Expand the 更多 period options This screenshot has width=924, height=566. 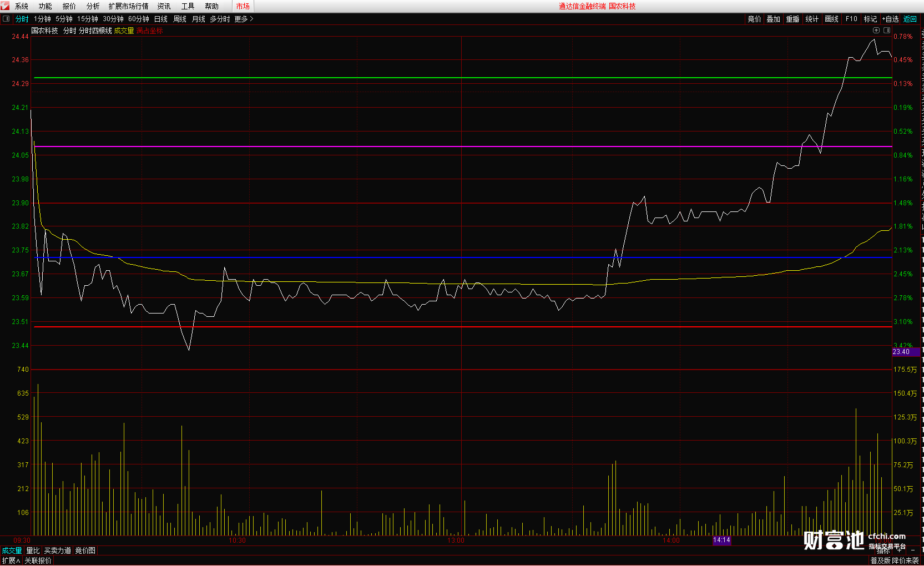coord(244,19)
